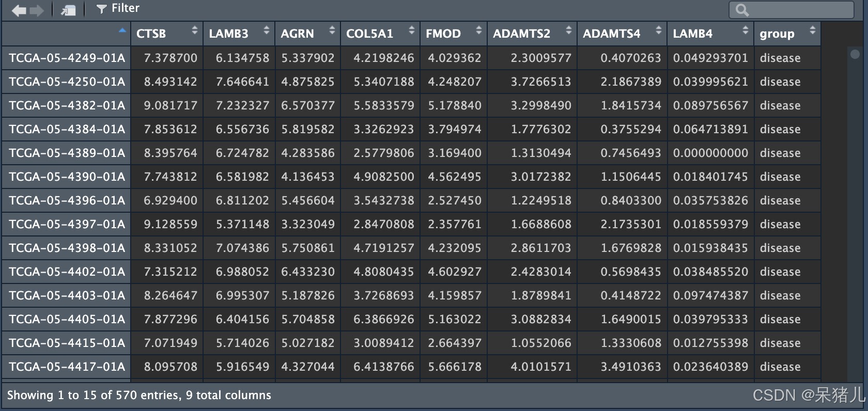Open the Filter funnel button
Screen dimensions: 868x411
pos(118,8)
